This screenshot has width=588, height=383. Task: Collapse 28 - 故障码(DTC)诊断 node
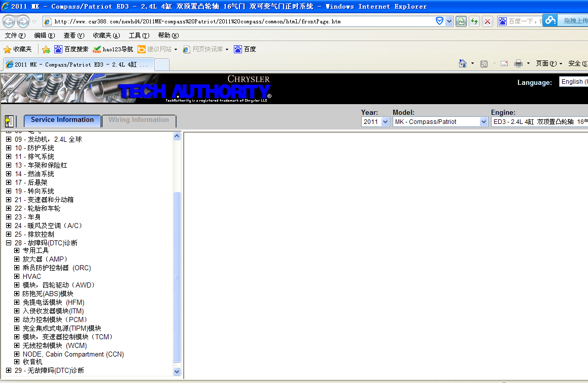pyautogui.click(x=9, y=243)
